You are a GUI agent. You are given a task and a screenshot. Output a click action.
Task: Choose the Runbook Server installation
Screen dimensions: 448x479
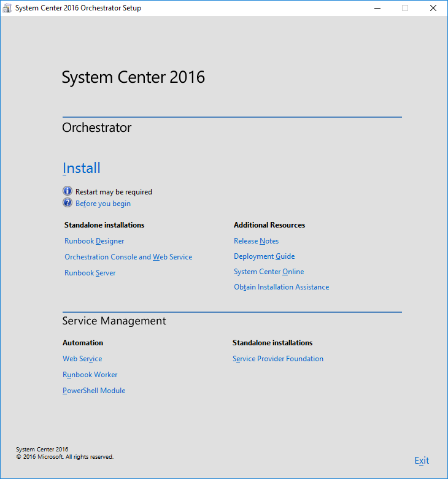[90, 273]
